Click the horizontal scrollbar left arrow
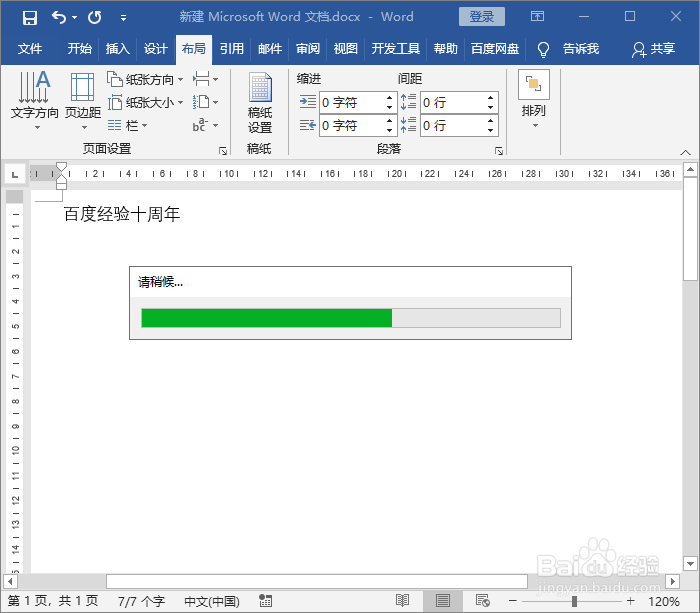 click(10, 581)
